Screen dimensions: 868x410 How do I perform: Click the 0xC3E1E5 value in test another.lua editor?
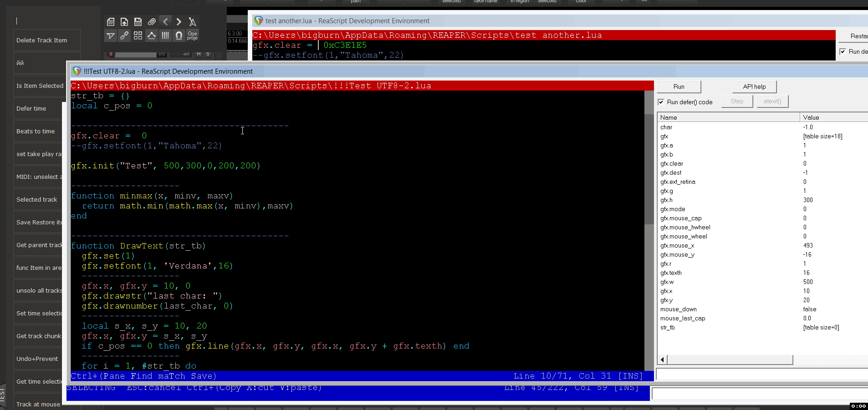(x=345, y=45)
